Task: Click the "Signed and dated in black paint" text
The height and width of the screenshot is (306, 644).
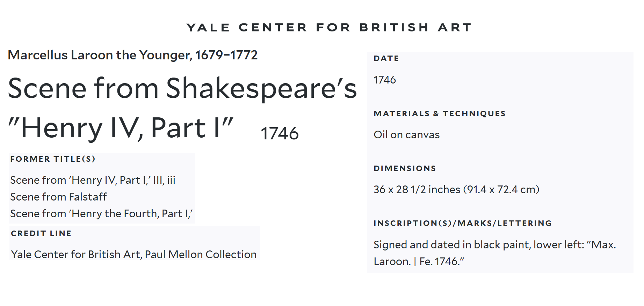Action: coord(494,245)
